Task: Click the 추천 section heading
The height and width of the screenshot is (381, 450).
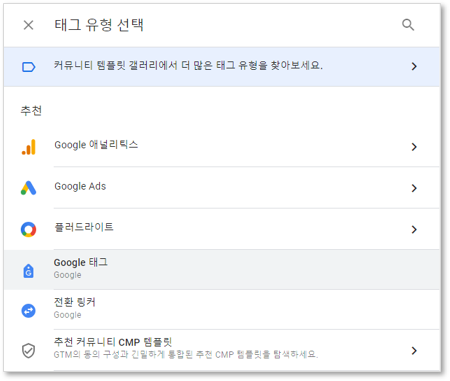Action: pyautogui.click(x=31, y=111)
